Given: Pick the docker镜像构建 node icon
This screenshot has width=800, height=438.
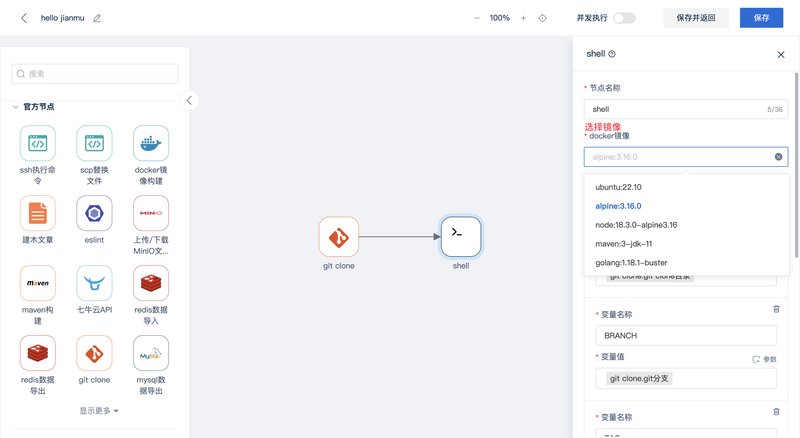Looking at the screenshot, I should (151, 143).
